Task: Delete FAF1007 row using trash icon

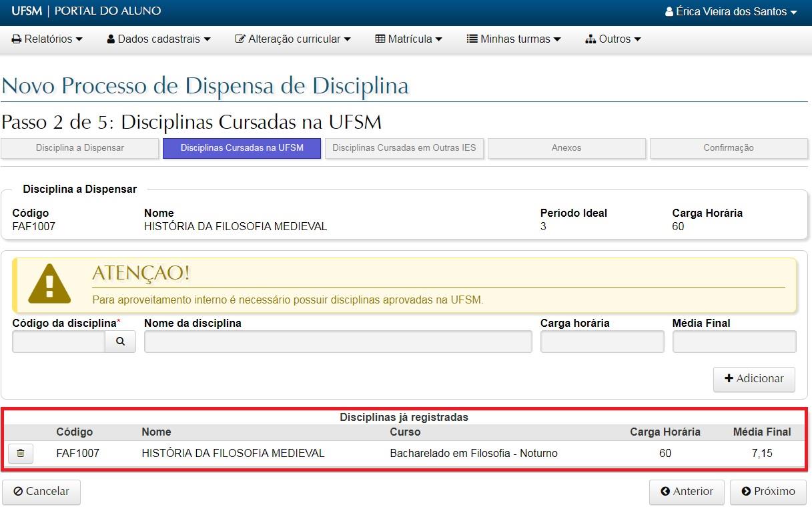Action: click(x=21, y=454)
